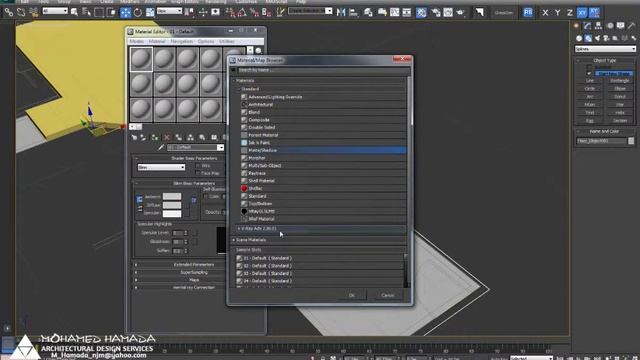Open the shader type dropdown
Image resolution: width=640 pixels, height=360 pixels.
[161, 167]
